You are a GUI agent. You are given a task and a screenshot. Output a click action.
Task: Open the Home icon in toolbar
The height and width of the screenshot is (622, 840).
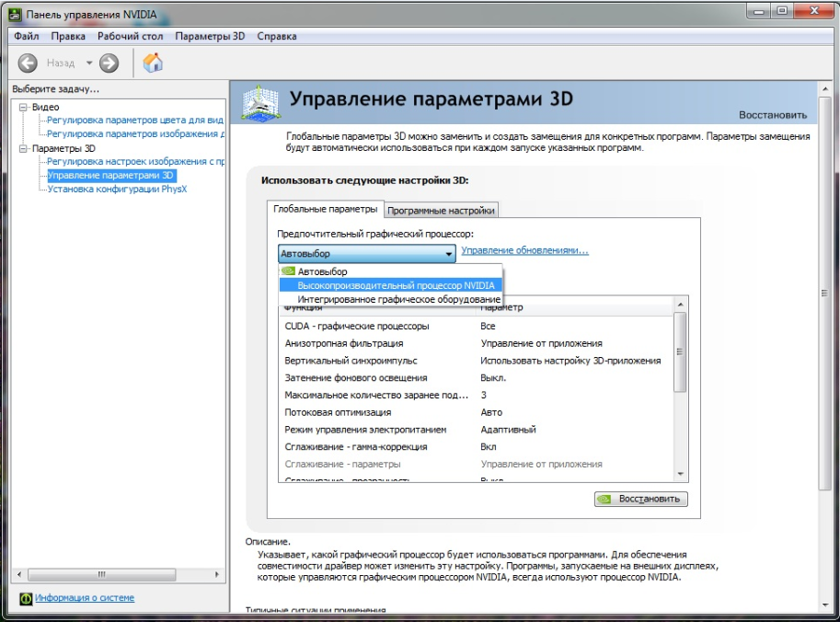coord(153,63)
